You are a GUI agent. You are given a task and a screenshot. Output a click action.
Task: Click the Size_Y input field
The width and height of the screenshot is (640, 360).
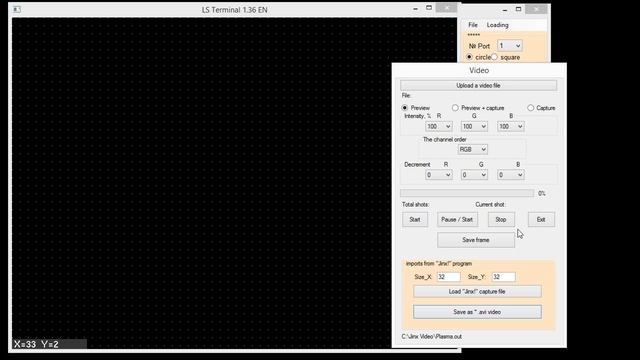(x=503, y=277)
